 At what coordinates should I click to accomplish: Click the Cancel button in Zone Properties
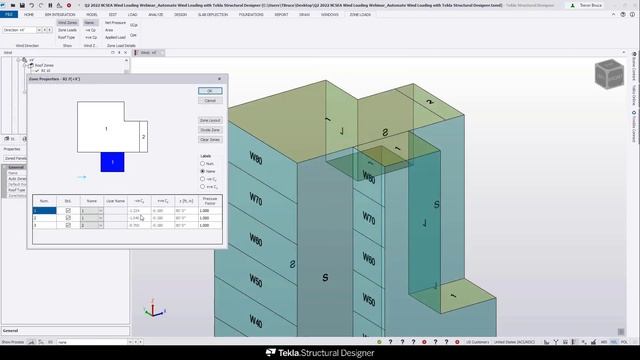[210, 100]
